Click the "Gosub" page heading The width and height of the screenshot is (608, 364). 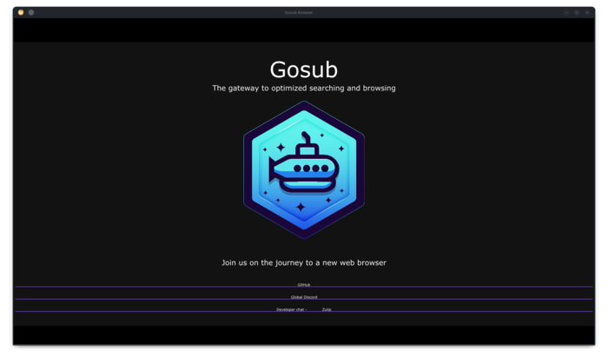304,69
